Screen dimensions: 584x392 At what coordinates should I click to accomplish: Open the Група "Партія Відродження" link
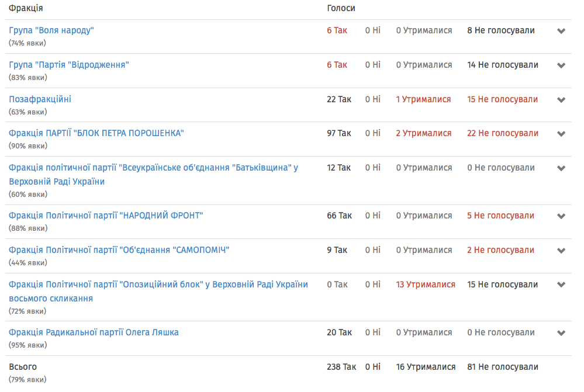69,65
